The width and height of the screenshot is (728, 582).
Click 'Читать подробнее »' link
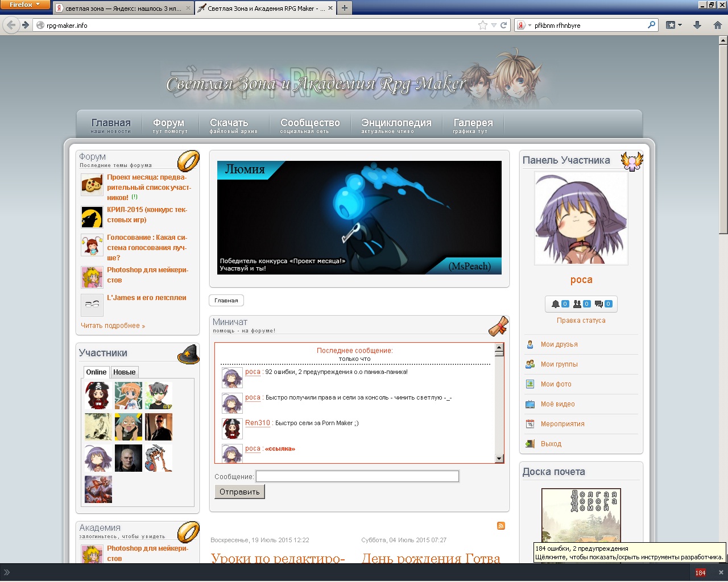point(113,326)
